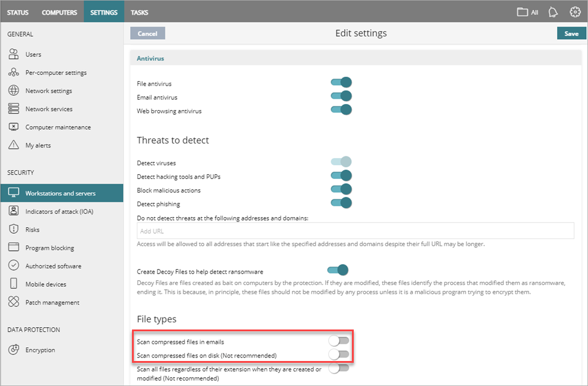Switch to the COMPUTERS tab

tap(59, 11)
